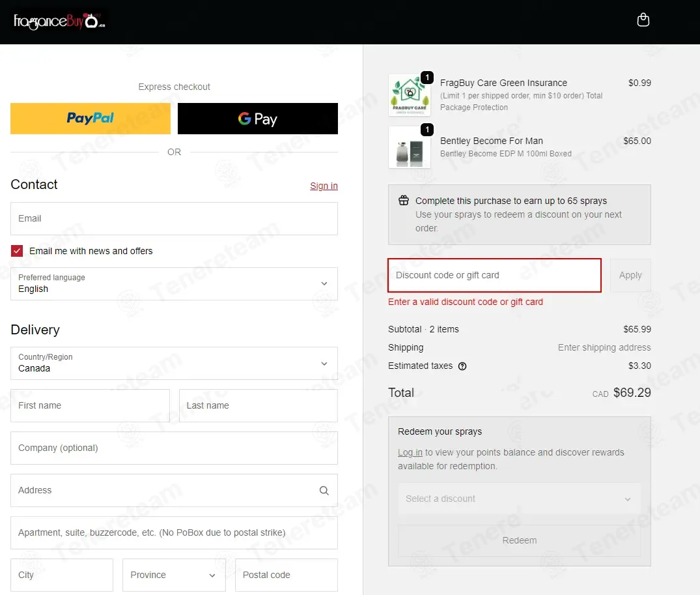Viewport: 700px width, 595px height.
Task: Click the City field
Action: pyautogui.click(x=62, y=575)
